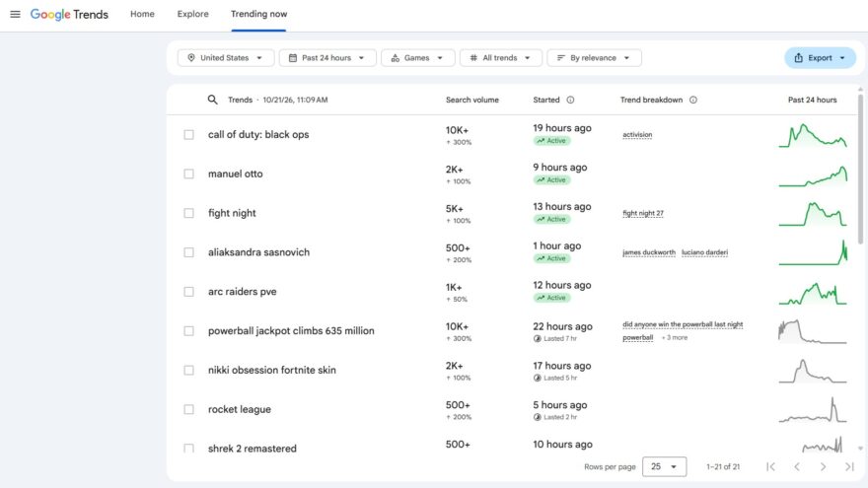Open sparkline chart for fight night

click(x=813, y=214)
